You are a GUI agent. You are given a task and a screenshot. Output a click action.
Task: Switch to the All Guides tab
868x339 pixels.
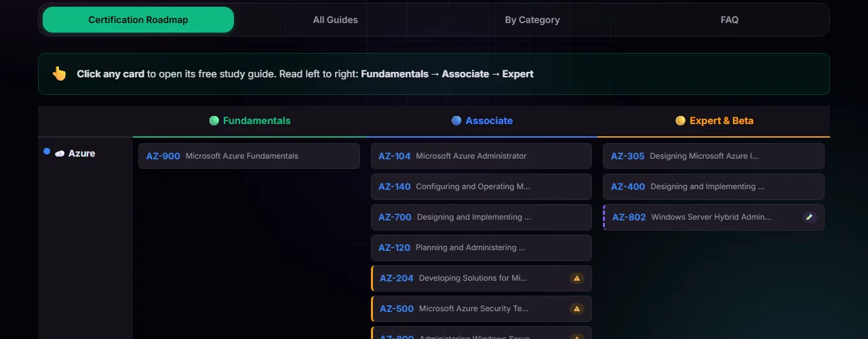335,20
